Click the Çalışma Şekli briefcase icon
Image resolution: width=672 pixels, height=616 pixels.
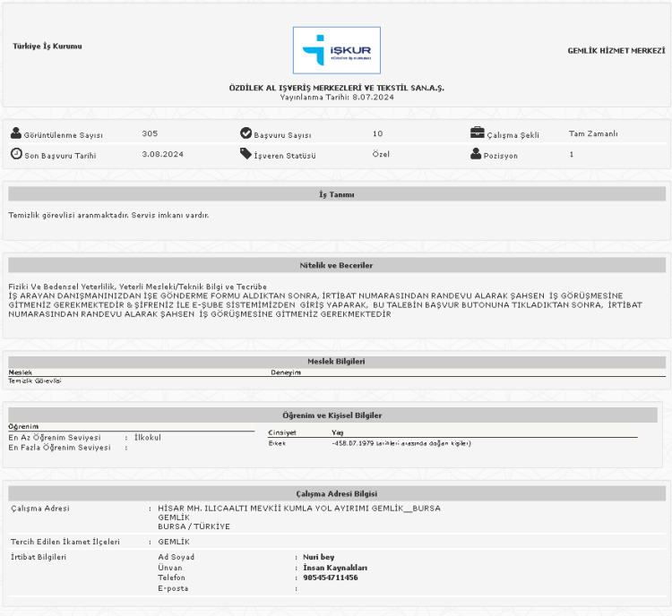pos(477,133)
